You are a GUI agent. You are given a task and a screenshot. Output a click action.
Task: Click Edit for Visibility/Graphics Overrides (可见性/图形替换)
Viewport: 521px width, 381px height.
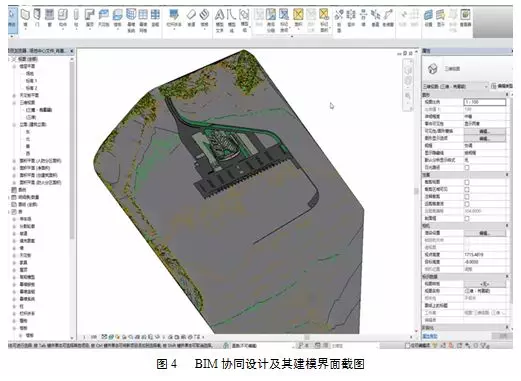tap(484, 131)
